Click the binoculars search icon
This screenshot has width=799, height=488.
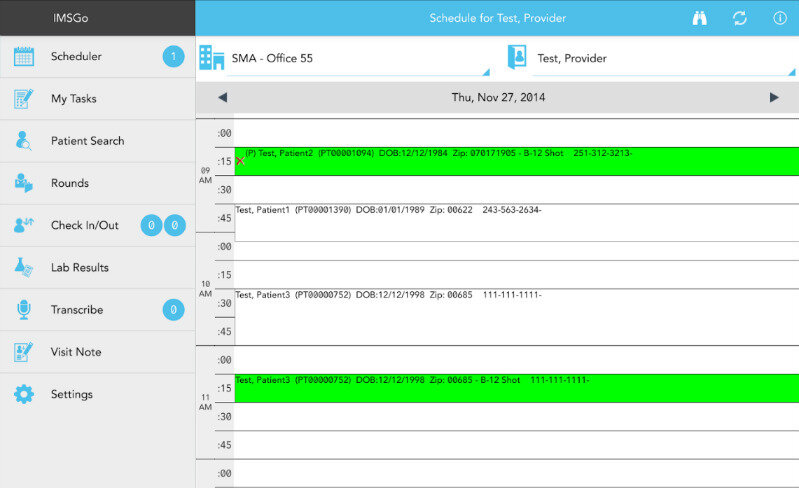[700, 18]
